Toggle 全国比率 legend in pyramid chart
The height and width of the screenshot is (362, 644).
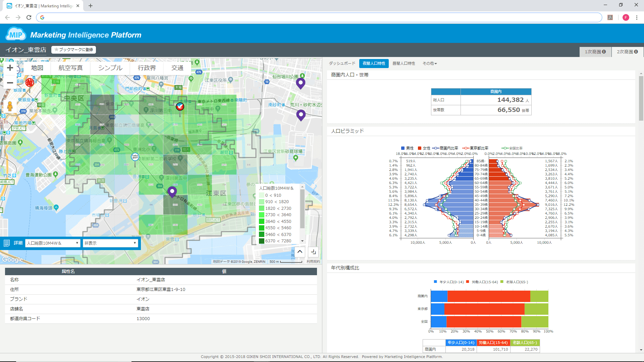[512, 148]
